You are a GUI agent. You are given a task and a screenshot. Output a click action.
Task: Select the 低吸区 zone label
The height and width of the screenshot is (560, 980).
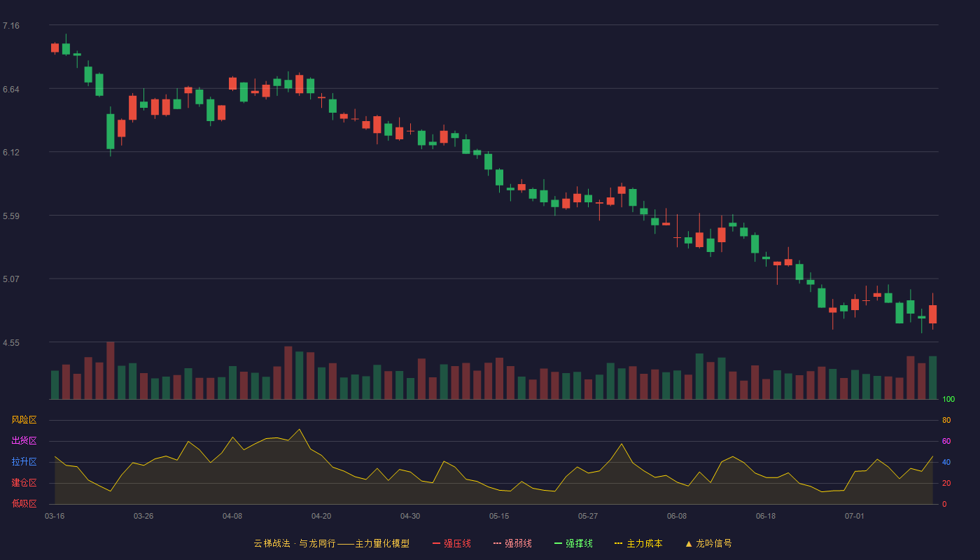click(24, 503)
